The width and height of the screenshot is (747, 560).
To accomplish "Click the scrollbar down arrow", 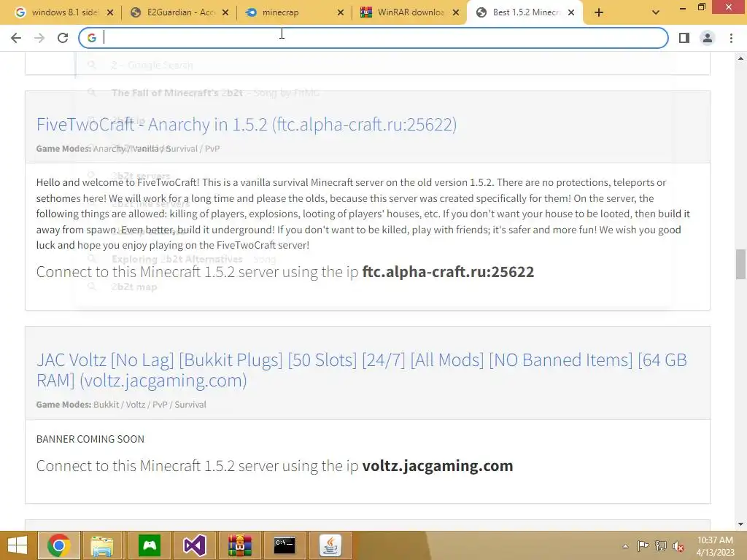I will (740, 524).
